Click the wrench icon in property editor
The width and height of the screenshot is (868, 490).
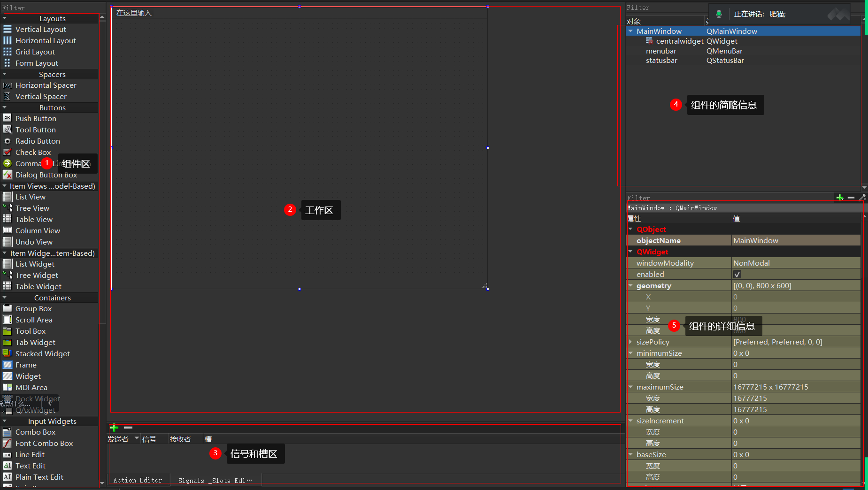click(862, 198)
